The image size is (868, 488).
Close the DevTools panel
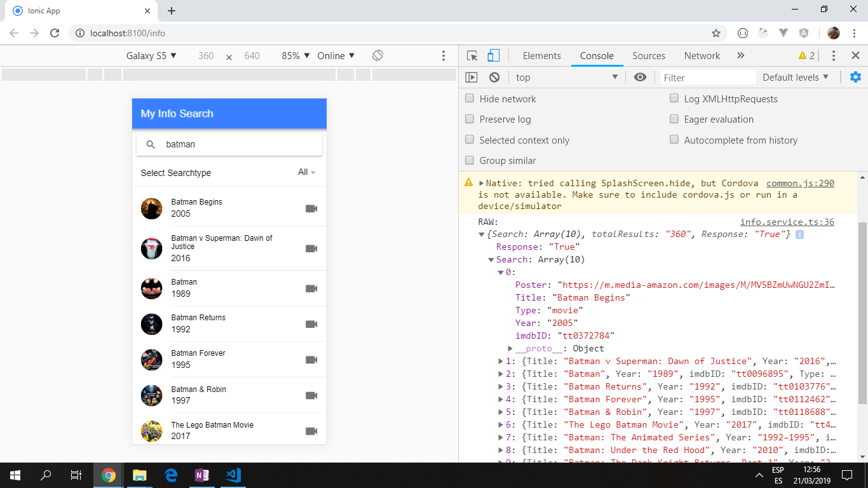[855, 56]
